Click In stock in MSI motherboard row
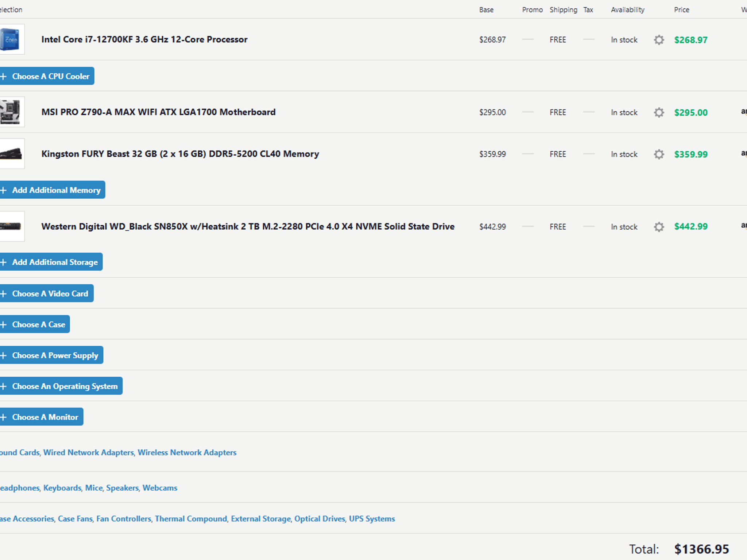This screenshot has height=560, width=747. pyautogui.click(x=624, y=112)
